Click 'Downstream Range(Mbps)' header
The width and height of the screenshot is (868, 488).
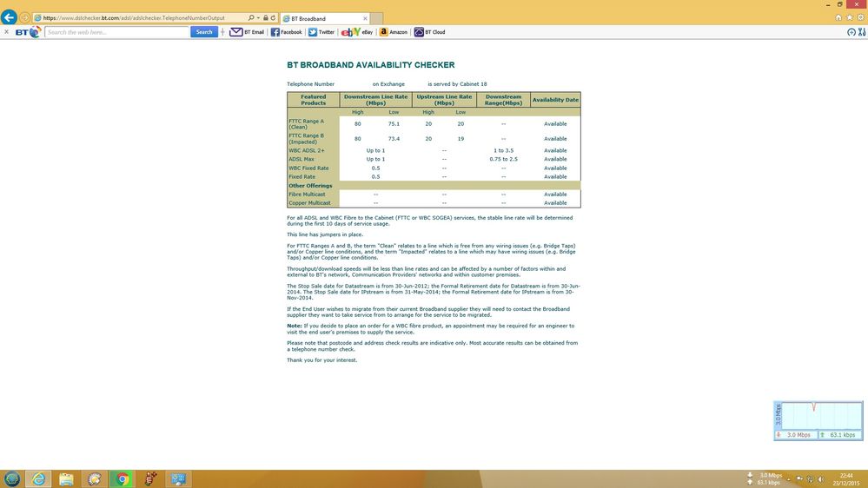coord(503,100)
